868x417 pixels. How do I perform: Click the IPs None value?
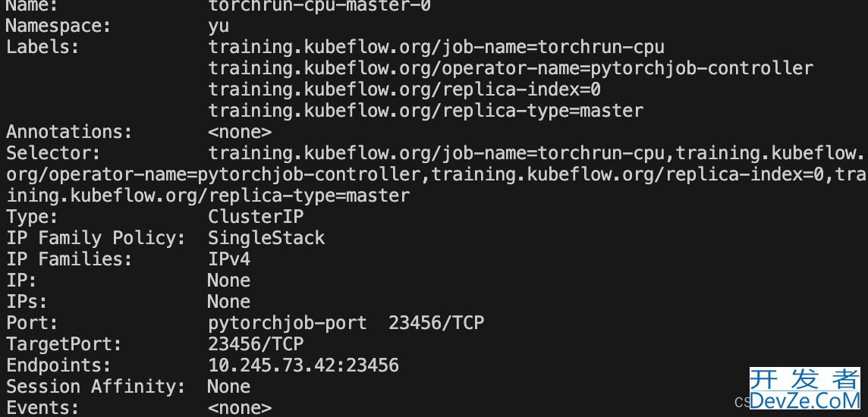point(228,302)
